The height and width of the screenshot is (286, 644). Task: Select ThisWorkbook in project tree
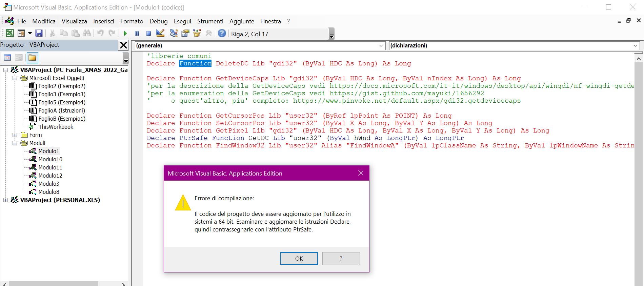coord(56,127)
